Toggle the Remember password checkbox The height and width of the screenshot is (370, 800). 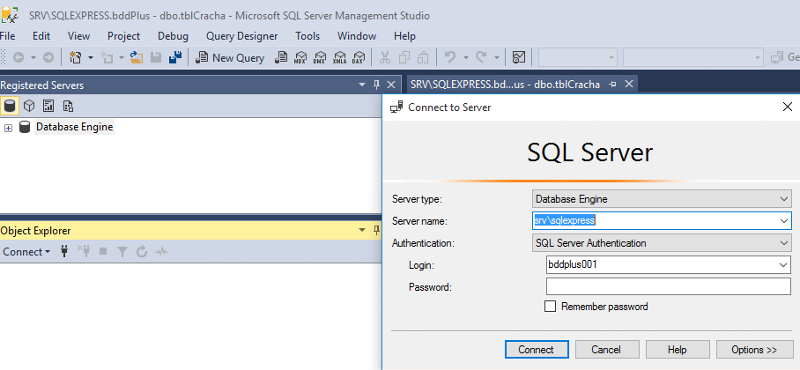coord(550,306)
